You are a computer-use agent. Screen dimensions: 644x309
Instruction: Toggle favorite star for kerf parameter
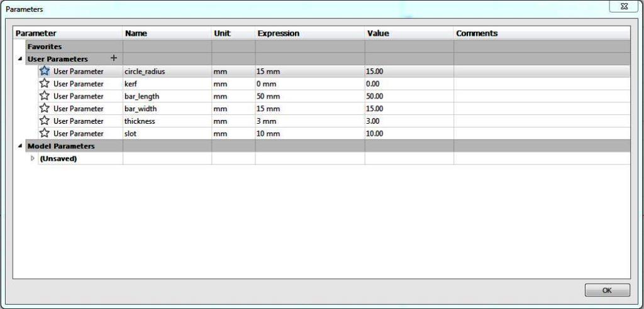pyautogui.click(x=45, y=84)
